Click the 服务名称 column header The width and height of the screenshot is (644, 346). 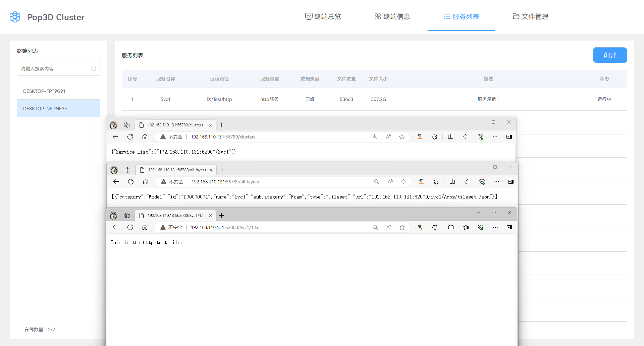click(x=165, y=79)
